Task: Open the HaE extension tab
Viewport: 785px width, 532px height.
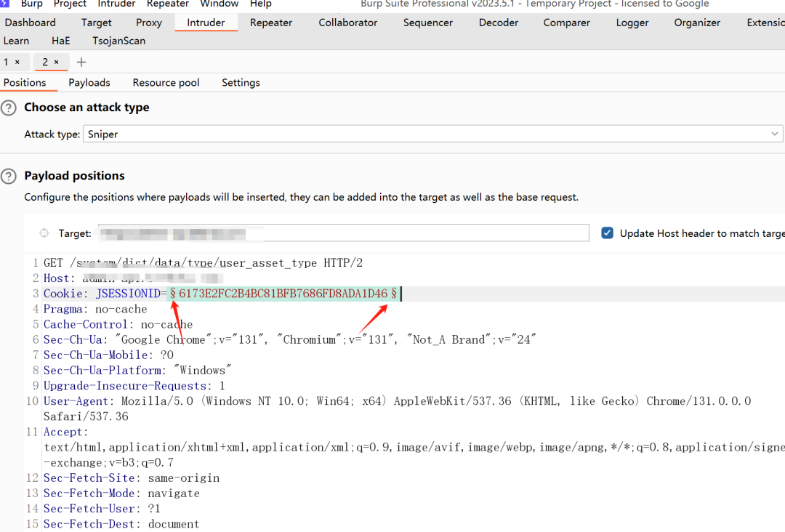Action: [60, 41]
